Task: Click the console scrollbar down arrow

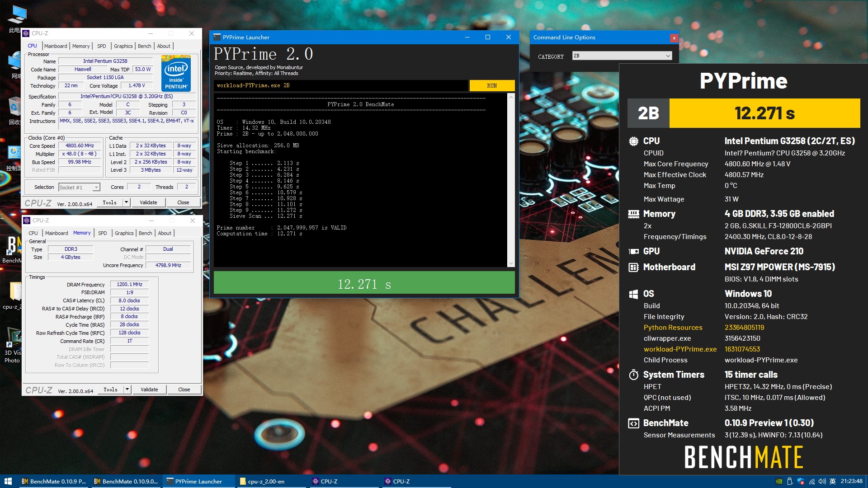Action: [511, 263]
